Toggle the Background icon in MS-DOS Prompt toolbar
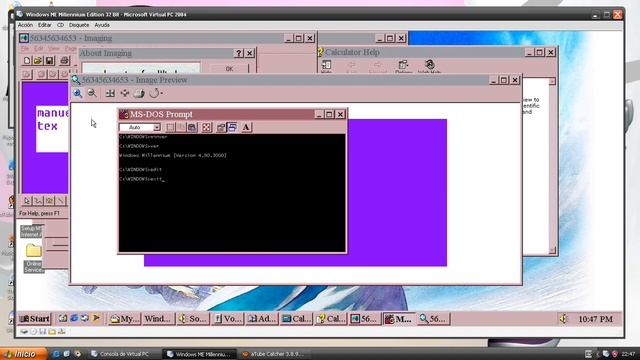The height and width of the screenshot is (360, 640). tap(232, 127)
